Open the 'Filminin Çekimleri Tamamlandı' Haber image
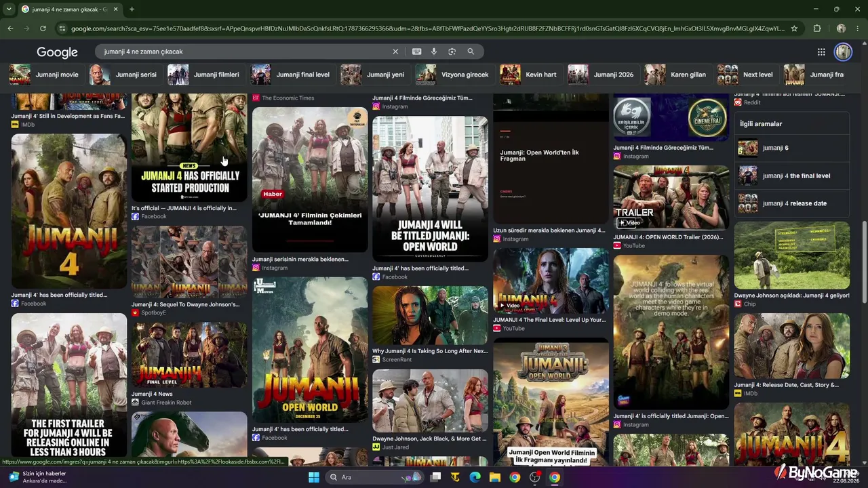This screenshot has height=488, width=868. click(310, 180)
